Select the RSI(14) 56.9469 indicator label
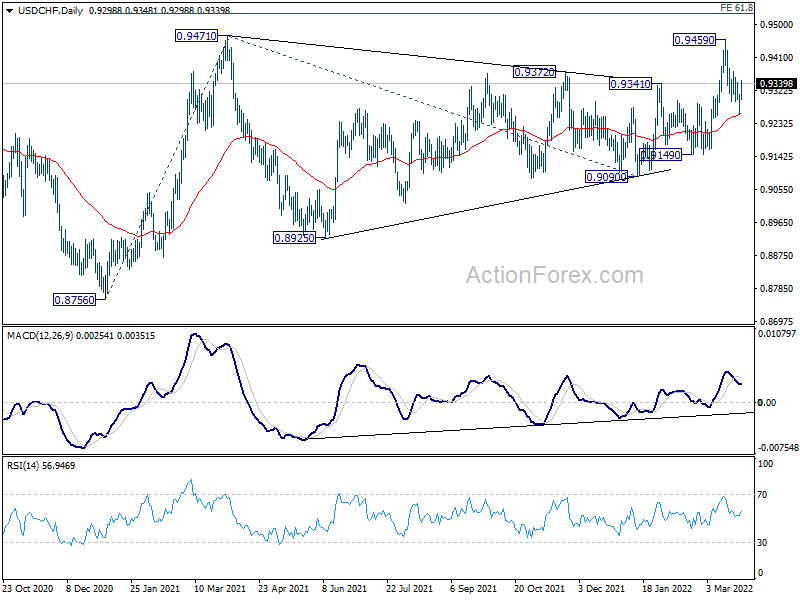 [x=41, y=465]
